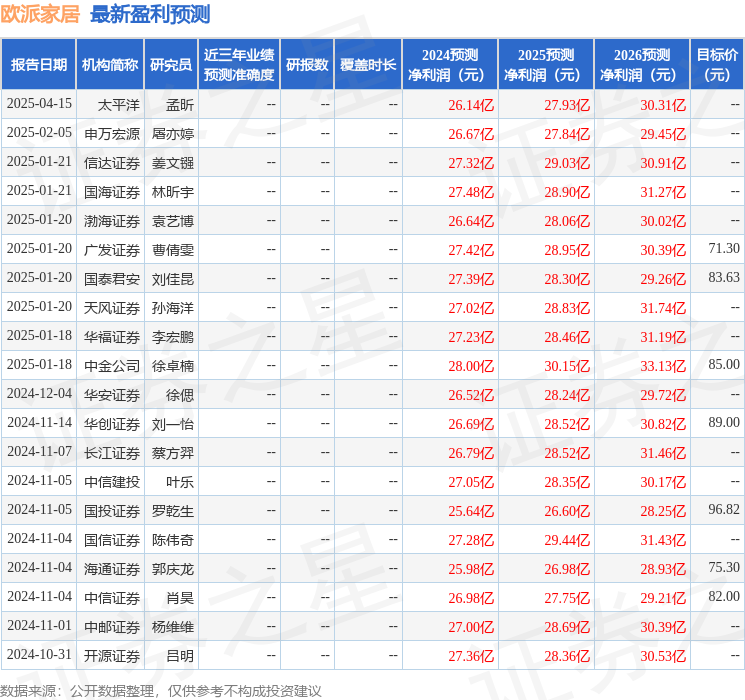Screen dimensions: 745x700
Task: Select the 中邮证券 institution cell
Action: coord(112,627)
